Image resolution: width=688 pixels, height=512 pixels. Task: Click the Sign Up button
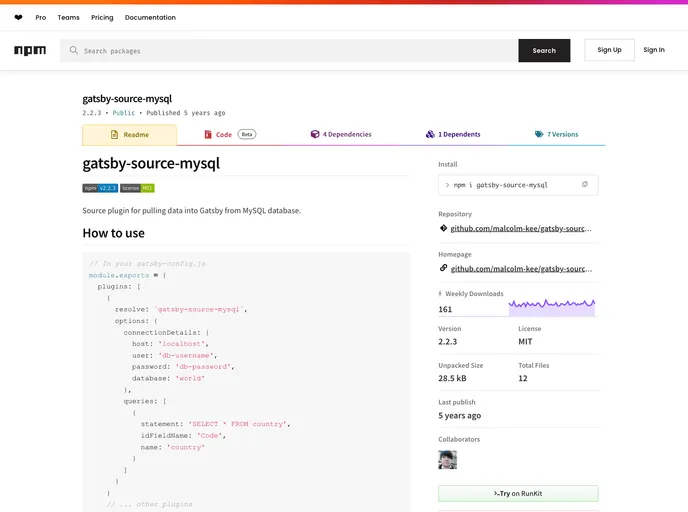pyautogui.click(x=609, y=50)
